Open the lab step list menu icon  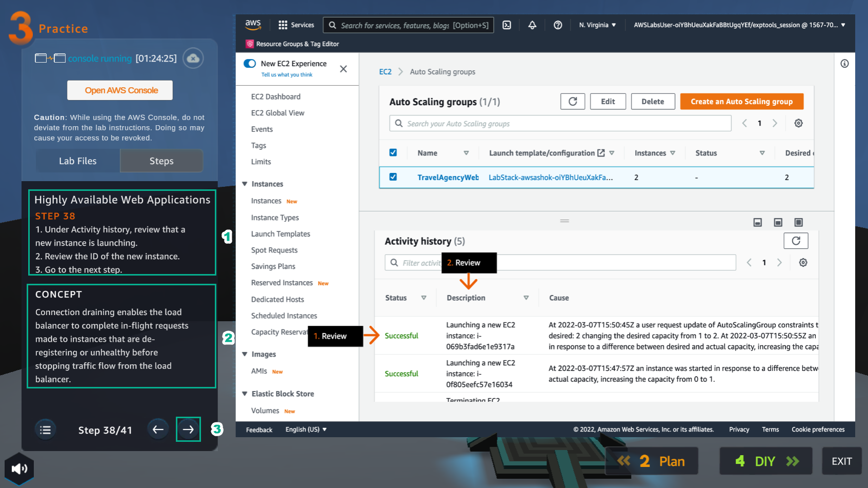(46, 430)
